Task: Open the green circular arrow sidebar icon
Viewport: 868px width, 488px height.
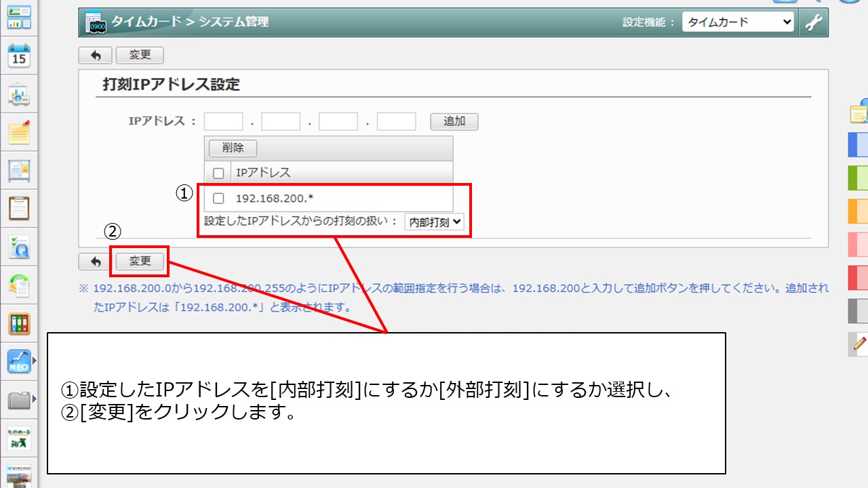Action: point(19,285)
